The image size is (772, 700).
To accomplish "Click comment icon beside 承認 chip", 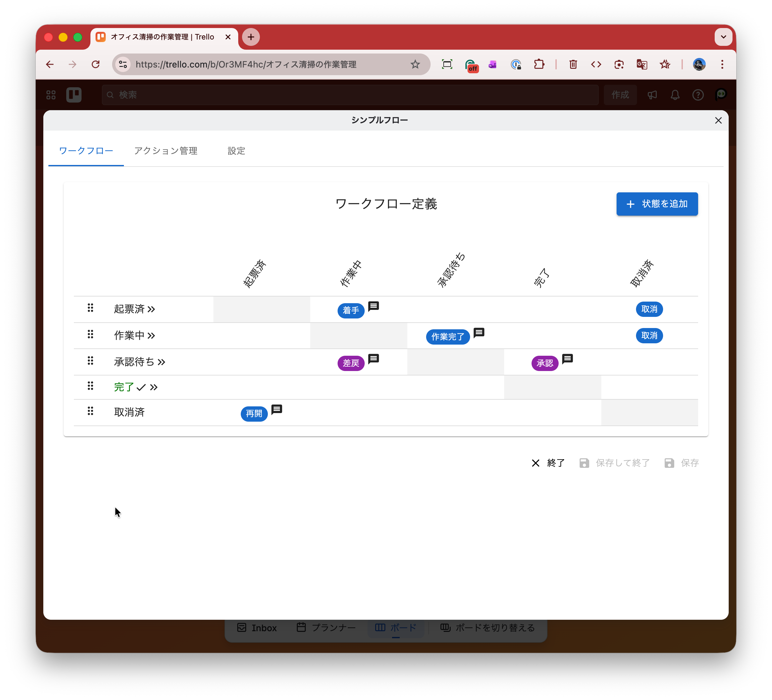I will [x=567, y=358].
